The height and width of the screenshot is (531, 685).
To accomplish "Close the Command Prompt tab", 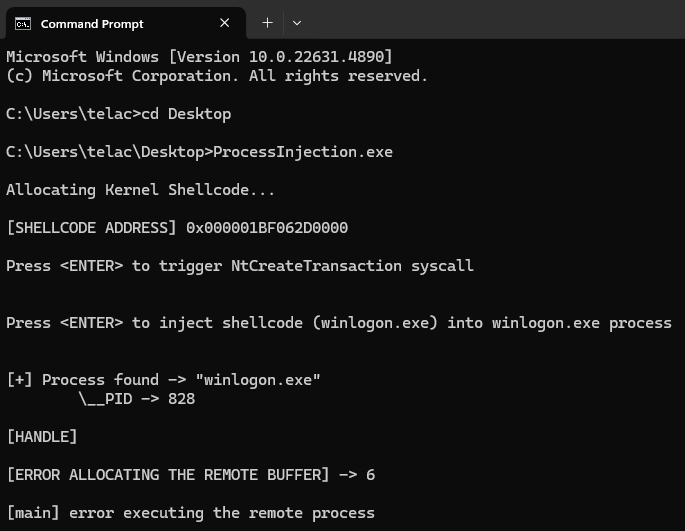I will pos(224,23).
